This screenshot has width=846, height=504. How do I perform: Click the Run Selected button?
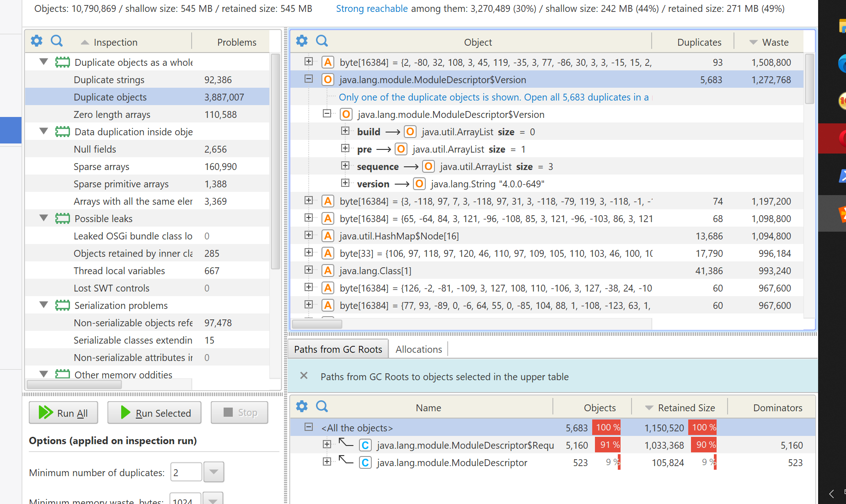[155, 413]
